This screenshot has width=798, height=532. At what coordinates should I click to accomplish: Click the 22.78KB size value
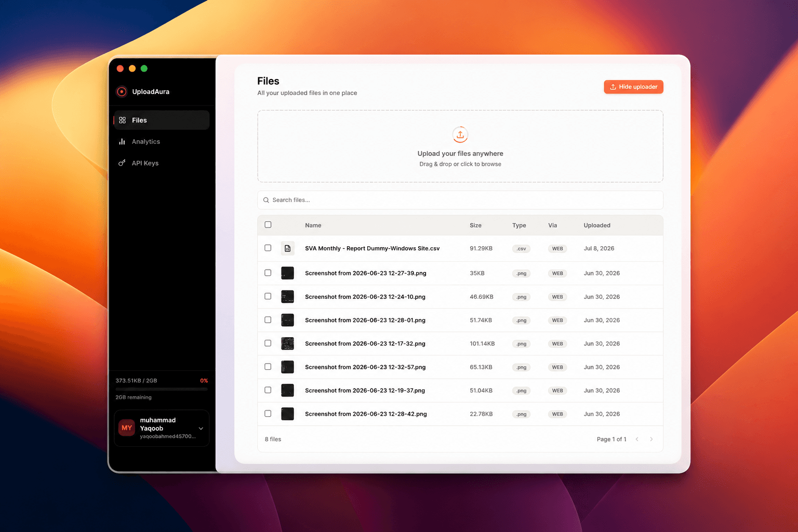point(481,414)
